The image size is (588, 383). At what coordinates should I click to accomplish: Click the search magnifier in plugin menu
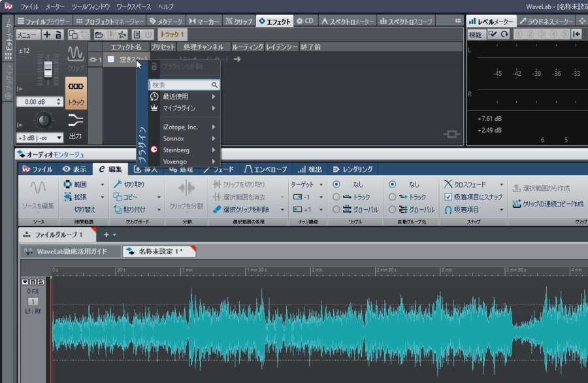[214, 85]
